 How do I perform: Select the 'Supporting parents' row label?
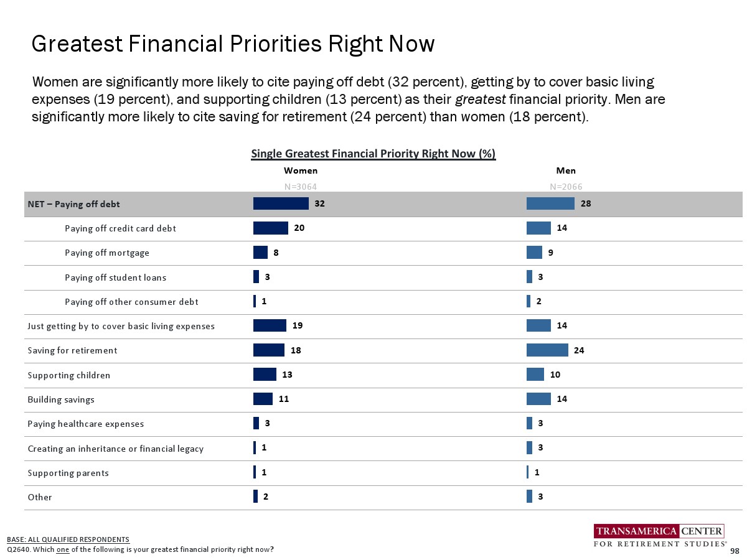pos(68,473)
